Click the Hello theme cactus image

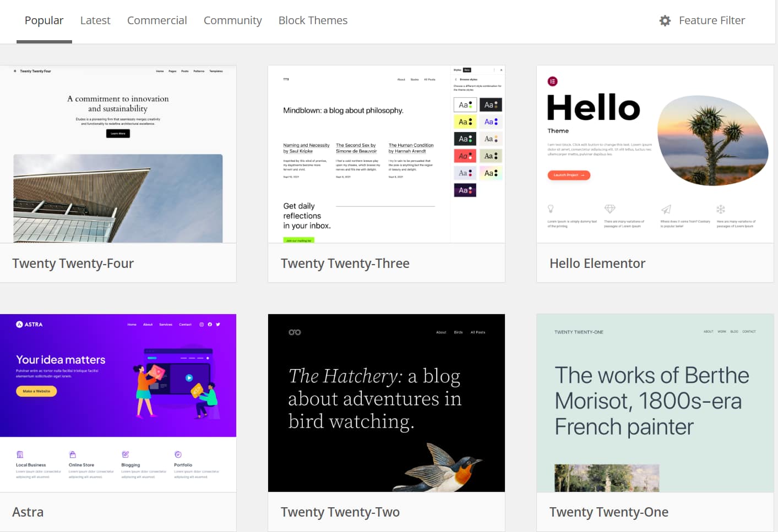(712, 140)
